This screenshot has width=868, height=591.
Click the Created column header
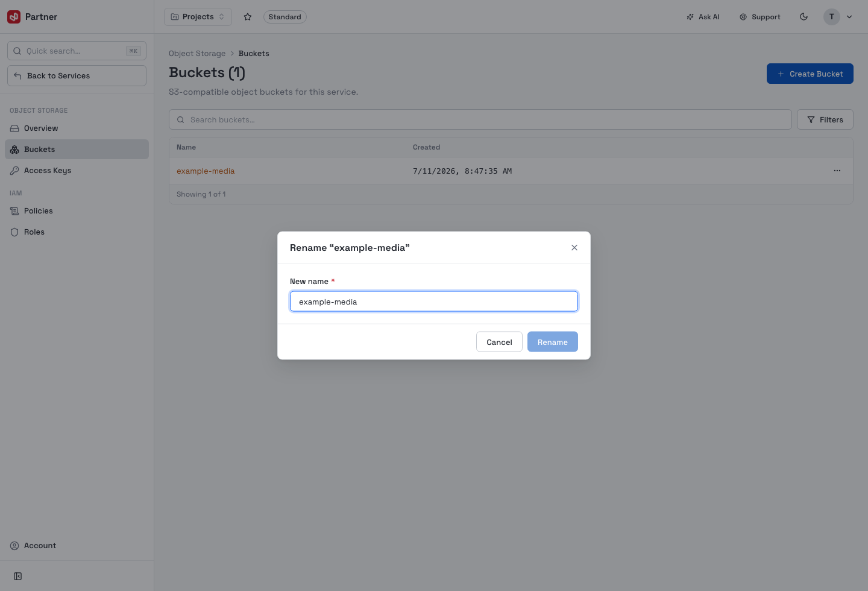[x=426, y=147]
